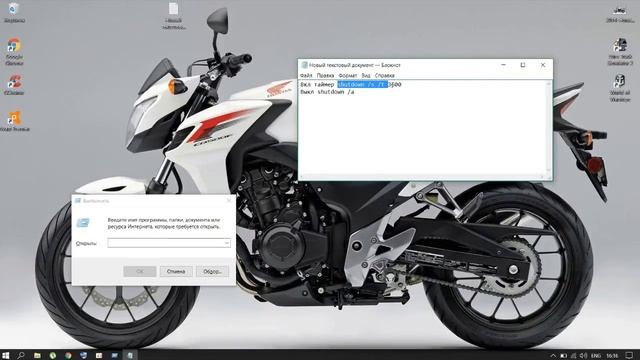The height and width of the screenshot is (360, 640).
Task: Minimize the Notepad window
Action: pos(504,65)
